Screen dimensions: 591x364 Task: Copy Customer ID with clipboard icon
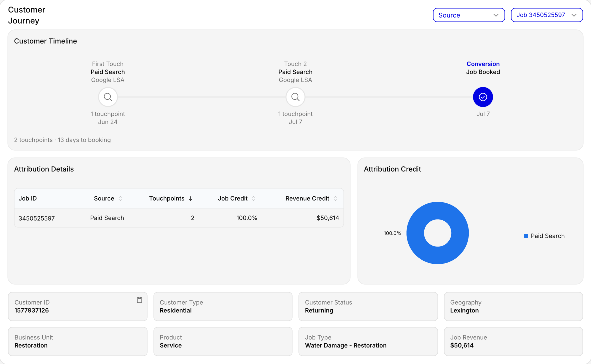139,300
